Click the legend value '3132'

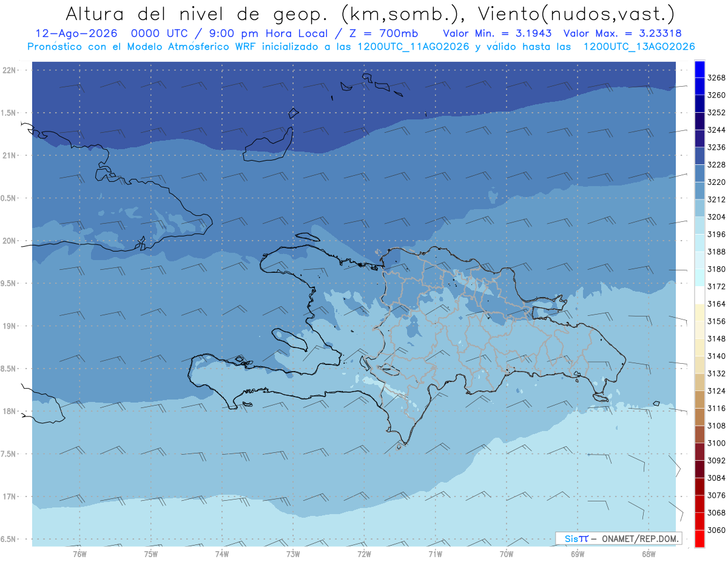716,373
